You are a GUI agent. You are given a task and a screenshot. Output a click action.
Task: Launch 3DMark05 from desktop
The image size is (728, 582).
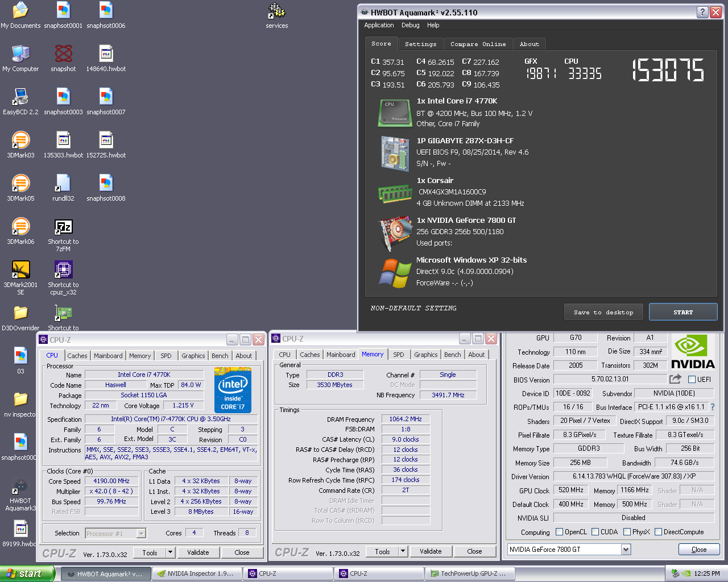click(x=20, y=188)
